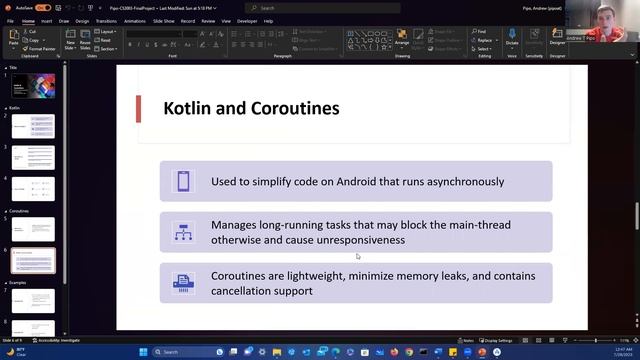Start Slide Show from status bar
This screenshot has width=640, height=360.
pyautogui.click(x=565, y=340)
